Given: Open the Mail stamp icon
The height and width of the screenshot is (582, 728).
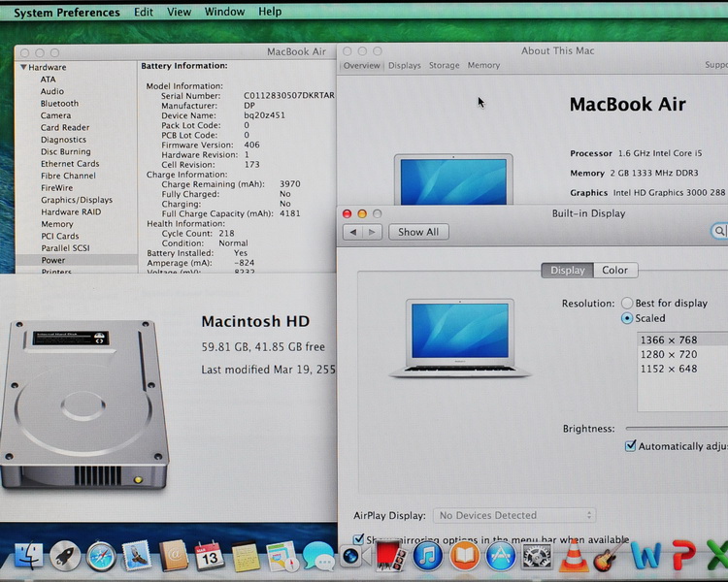Looking at the screenshot, I should (137, 555).
